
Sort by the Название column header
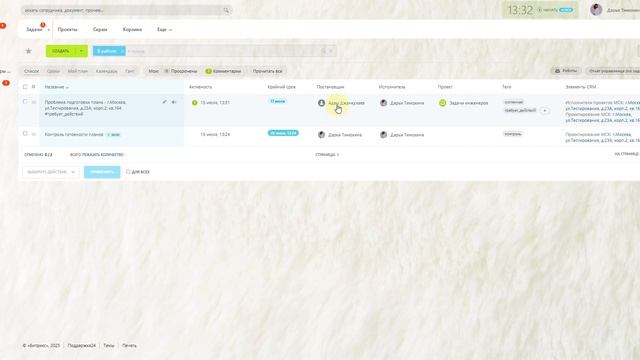(x=56, y=87)
